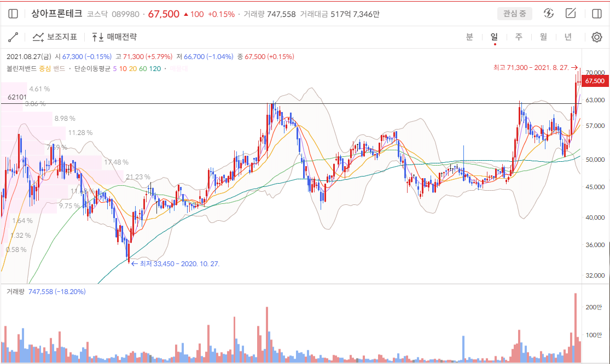Open chart settings gear icon

pos(596,37)
